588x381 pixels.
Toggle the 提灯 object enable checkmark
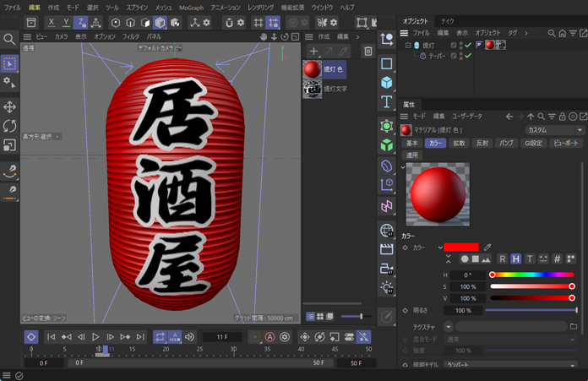pyautogui.click(x=467, y=46)
